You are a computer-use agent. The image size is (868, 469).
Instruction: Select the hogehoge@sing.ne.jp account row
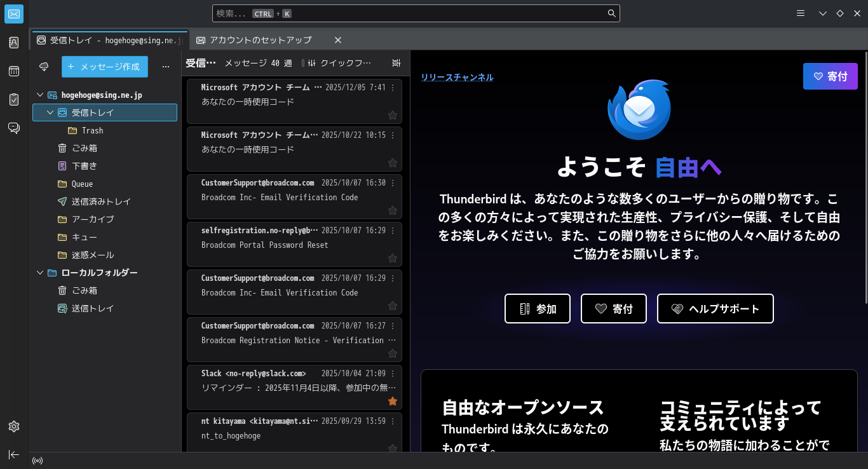tap(105, 95)
